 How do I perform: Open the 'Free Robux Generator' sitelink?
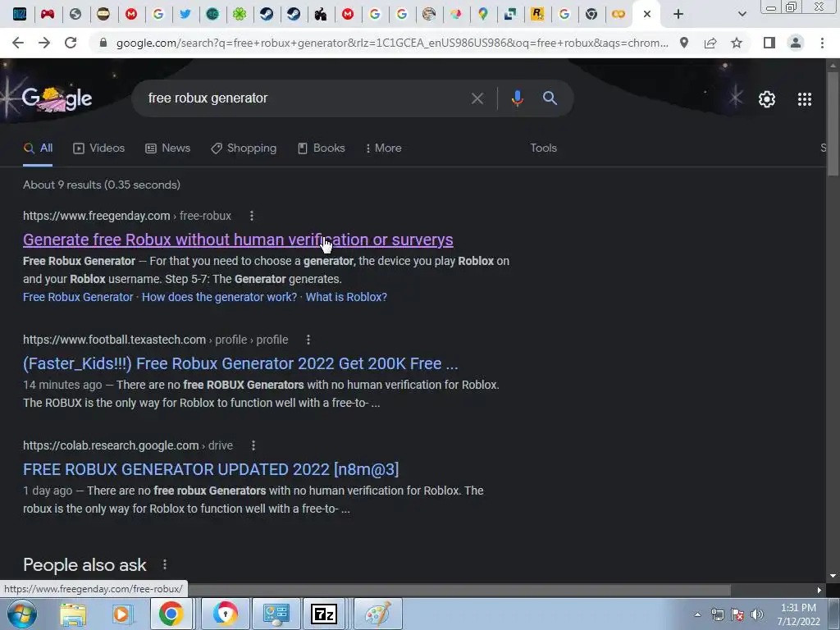pyautogui.click(x=78, y=297)
